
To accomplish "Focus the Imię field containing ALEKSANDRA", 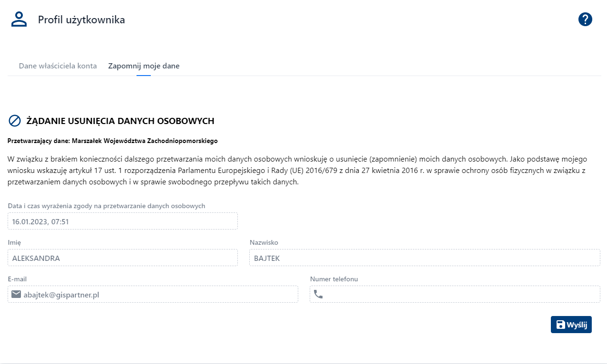I will pos(123,258).
